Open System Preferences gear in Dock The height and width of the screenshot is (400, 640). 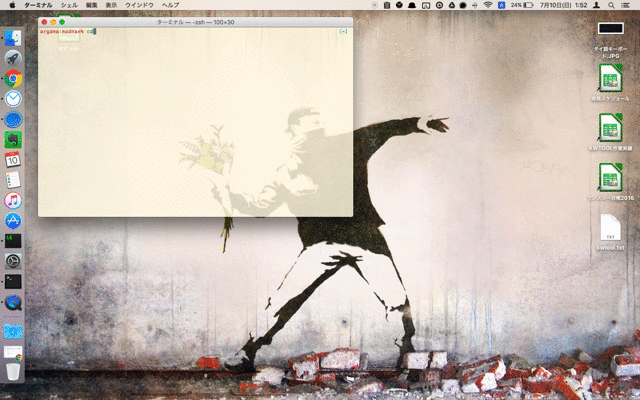(13, 261)
